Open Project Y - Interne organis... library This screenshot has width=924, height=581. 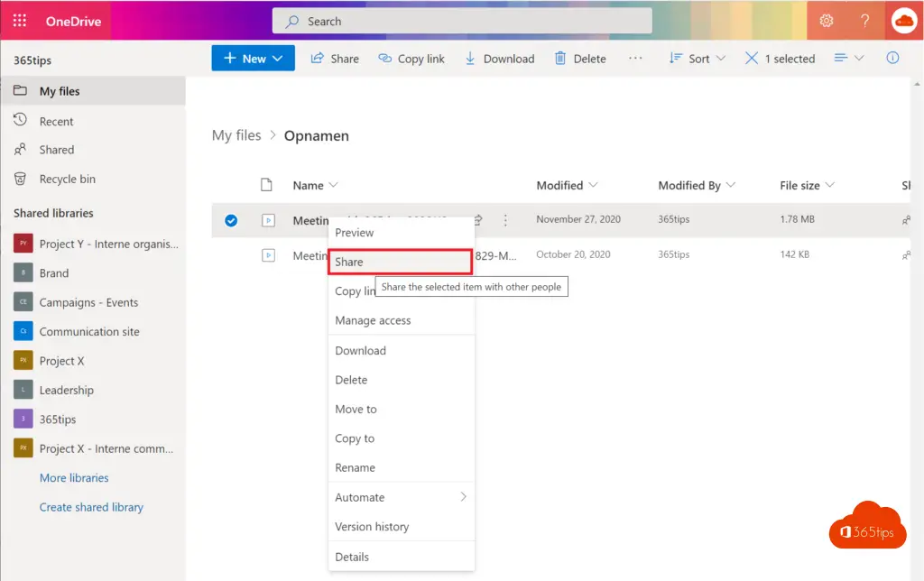tap(96, 244)
